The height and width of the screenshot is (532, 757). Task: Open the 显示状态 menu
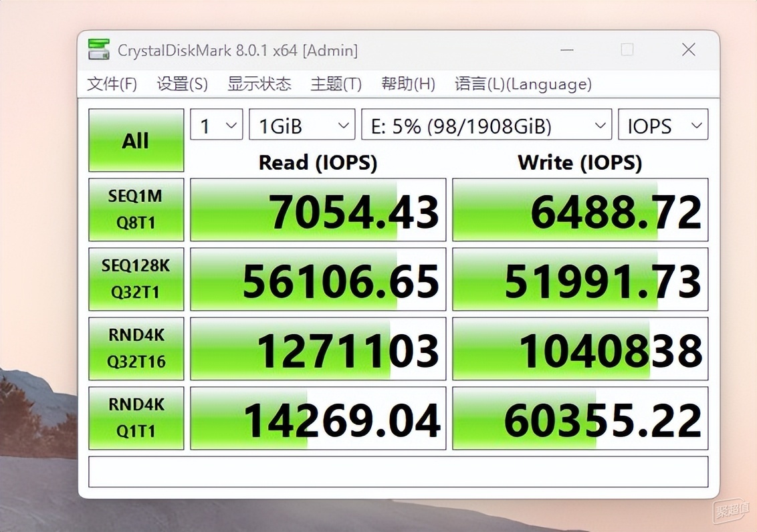click(259, 84)
